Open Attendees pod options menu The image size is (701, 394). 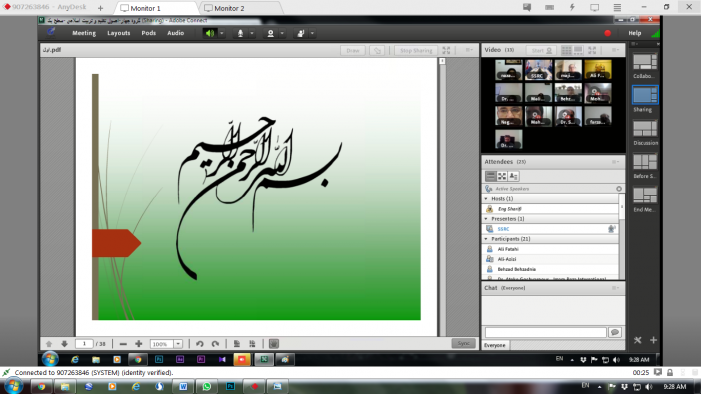pos(615,162)
